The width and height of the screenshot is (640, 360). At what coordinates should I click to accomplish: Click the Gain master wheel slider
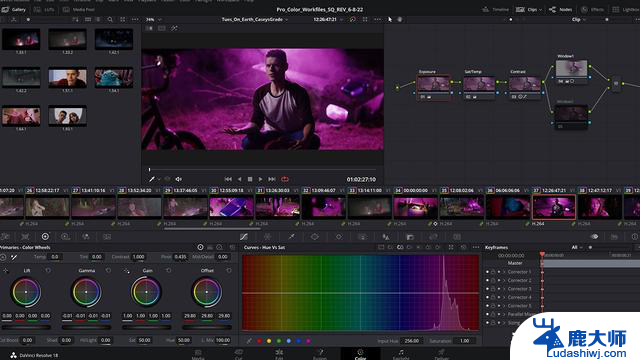[146, 327]
